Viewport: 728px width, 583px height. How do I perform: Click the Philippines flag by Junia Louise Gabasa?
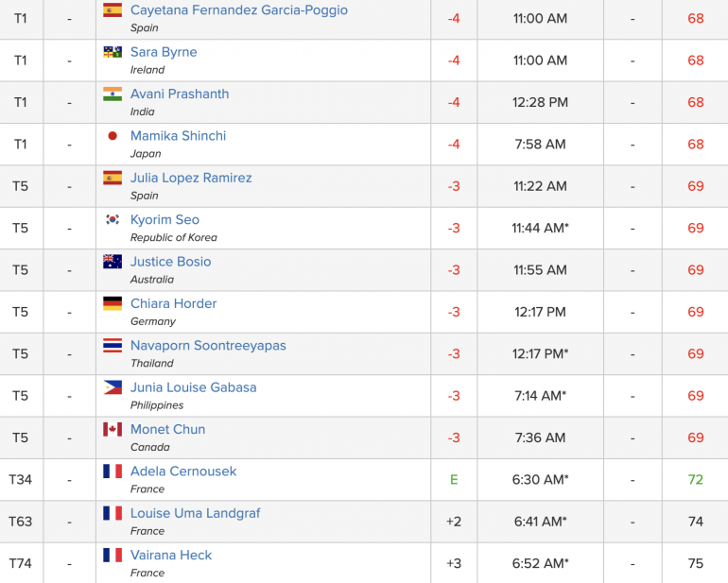coord(113,387)
